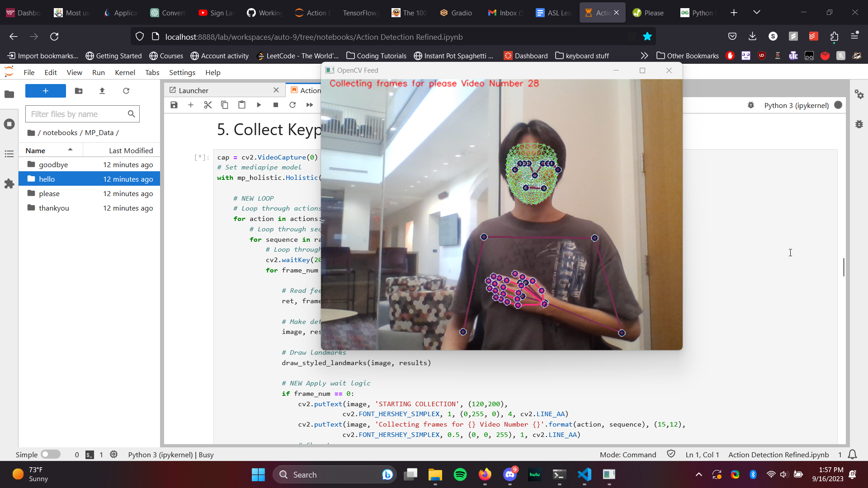Click the cut cell scissors icon
The width and height of the screenshot is (868, 488).
[208, 105]
